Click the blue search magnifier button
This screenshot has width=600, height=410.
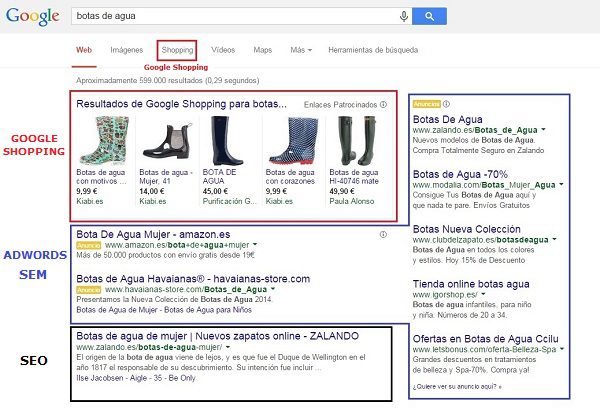click(x=429, y=16)
